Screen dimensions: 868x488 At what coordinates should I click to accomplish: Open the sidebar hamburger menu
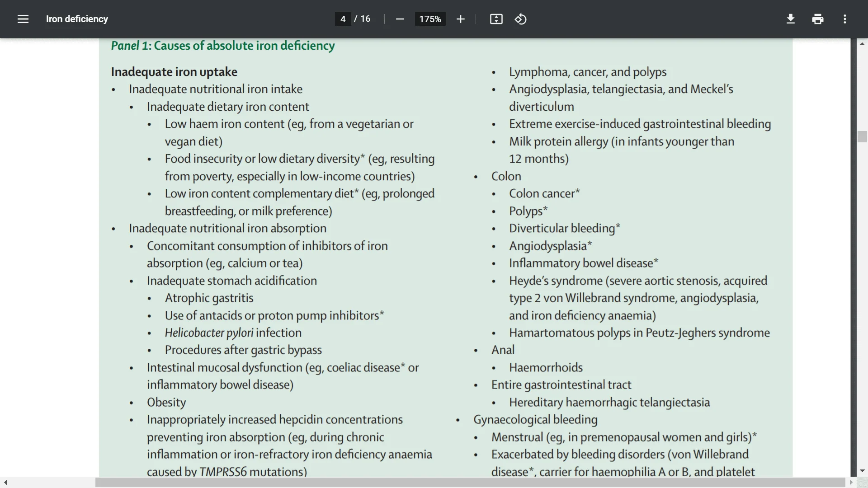tap(23, 19)
